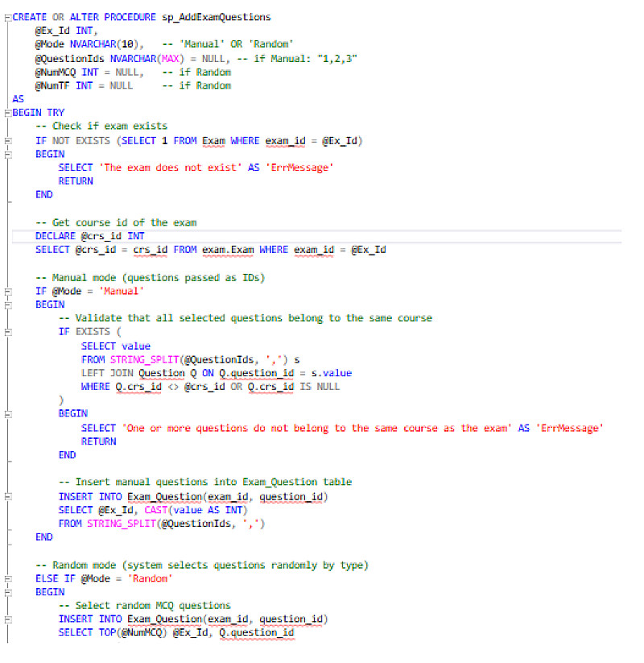The height and width of the screenshot is (663, 644).
Task: Click the 'Get course id of the exam' comment
Action: pyautogui.click(x=116, y=222)
